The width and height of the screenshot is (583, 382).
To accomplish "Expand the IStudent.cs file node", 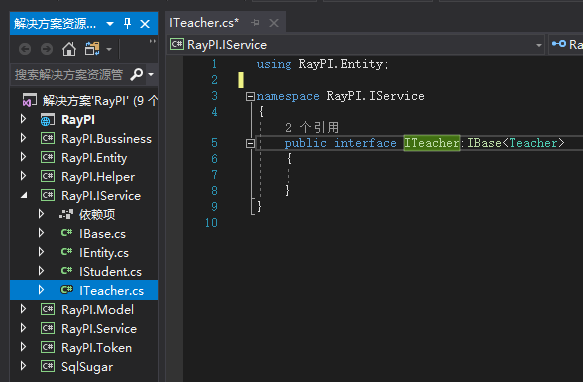I will pos(41,271).
